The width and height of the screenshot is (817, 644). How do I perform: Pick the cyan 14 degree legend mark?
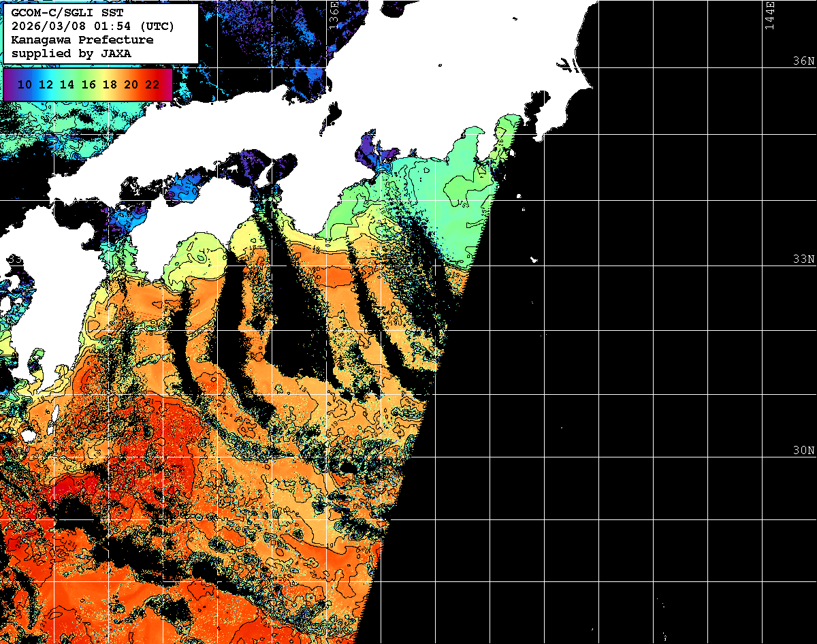(67, 84)
